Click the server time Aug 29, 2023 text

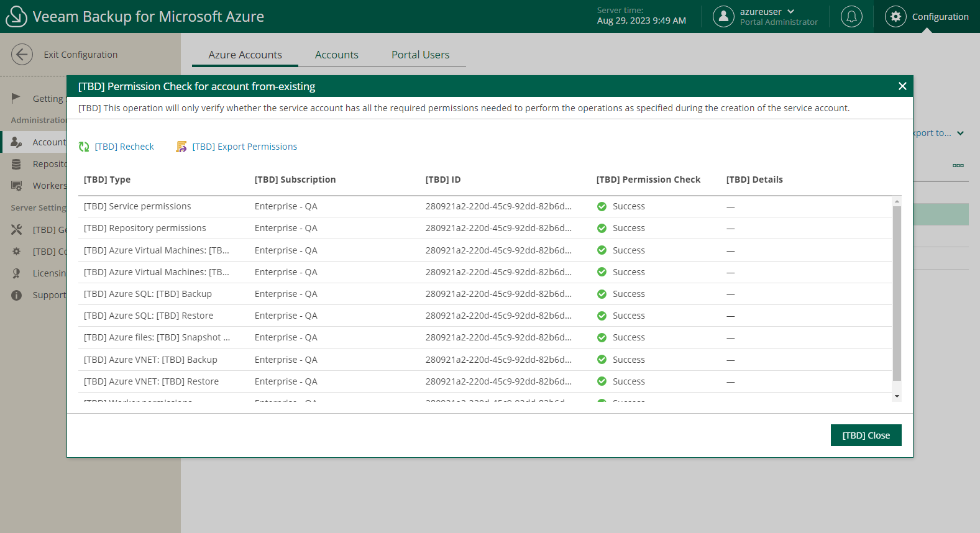[x=641, y=20]
